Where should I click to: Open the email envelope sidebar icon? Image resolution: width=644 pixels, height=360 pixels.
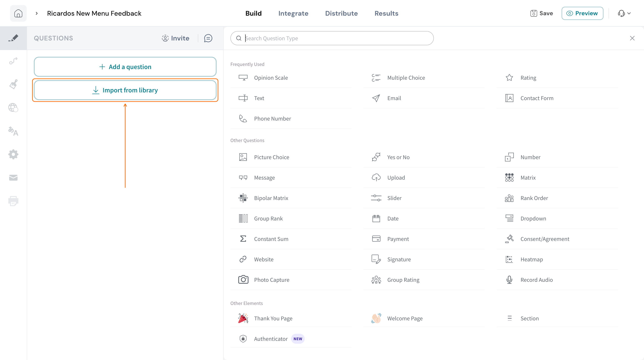13,178
